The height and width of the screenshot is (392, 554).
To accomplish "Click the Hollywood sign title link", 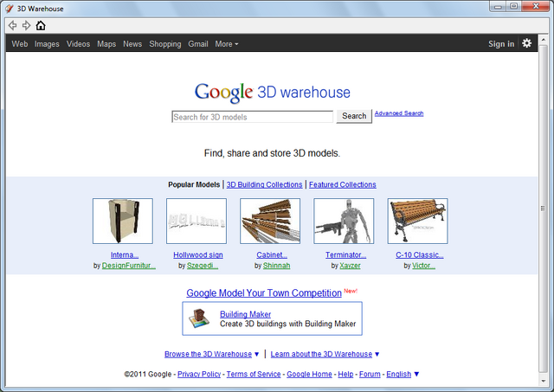I will 198,255.
